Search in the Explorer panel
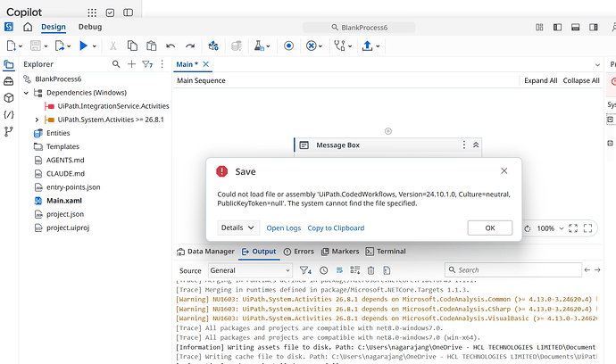Viewport: 616px width, 364px height. pyautogui.click(x=116, y=64)
